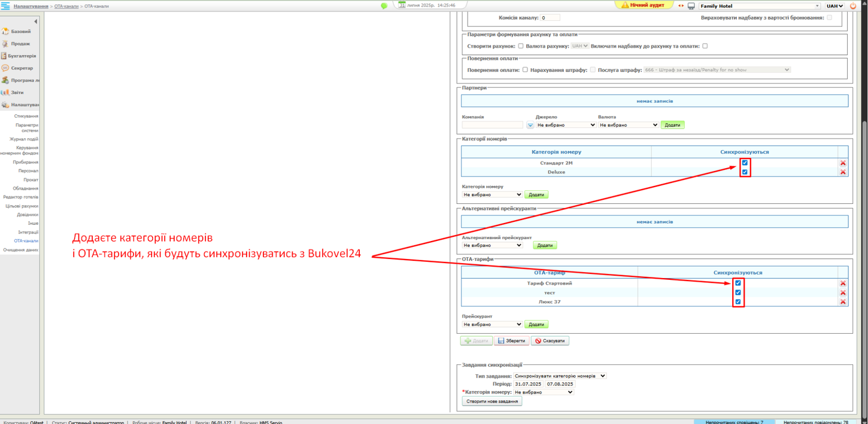
Task: Check Нарахування штрафу option
Action: (592, 69)
